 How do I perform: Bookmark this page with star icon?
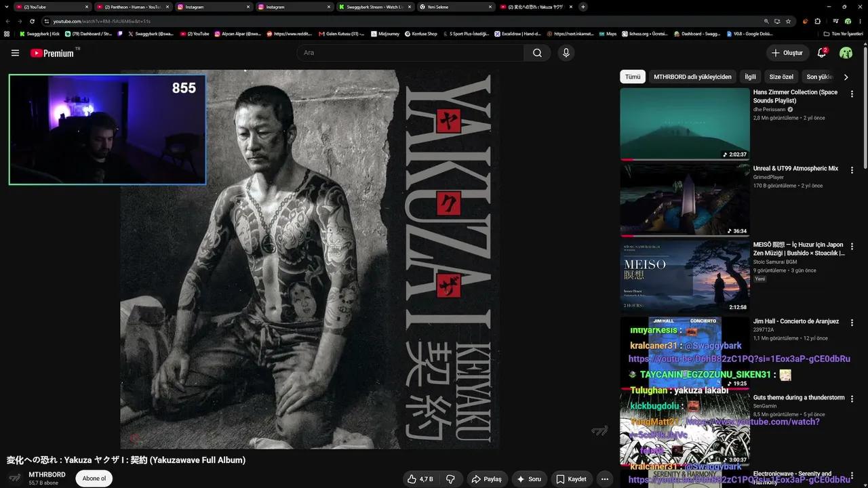pos(788,21)
